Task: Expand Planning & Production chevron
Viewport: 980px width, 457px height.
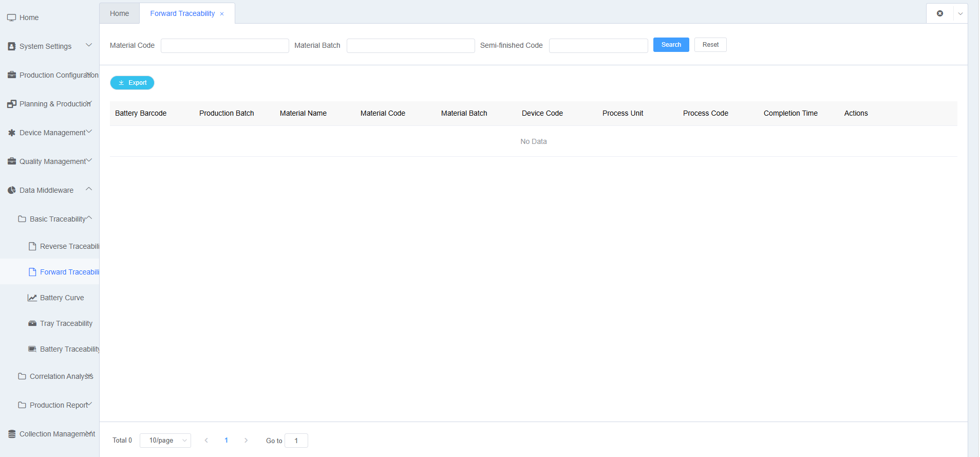Action: 89,103
